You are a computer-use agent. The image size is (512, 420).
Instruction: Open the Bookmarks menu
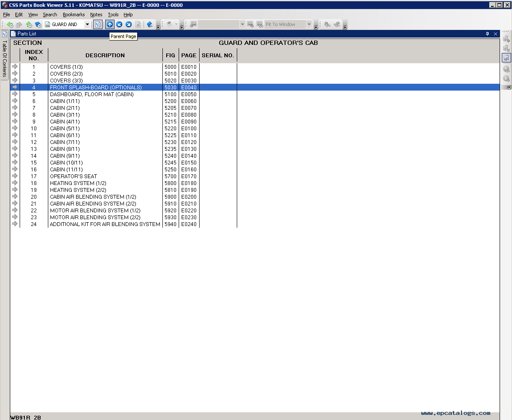click(x=74, y=15)
